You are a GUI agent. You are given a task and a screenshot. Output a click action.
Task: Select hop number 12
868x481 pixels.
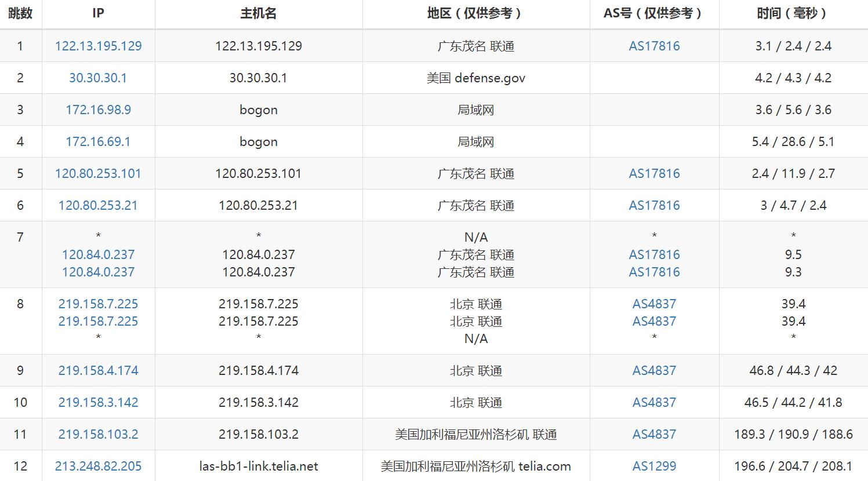20,467
